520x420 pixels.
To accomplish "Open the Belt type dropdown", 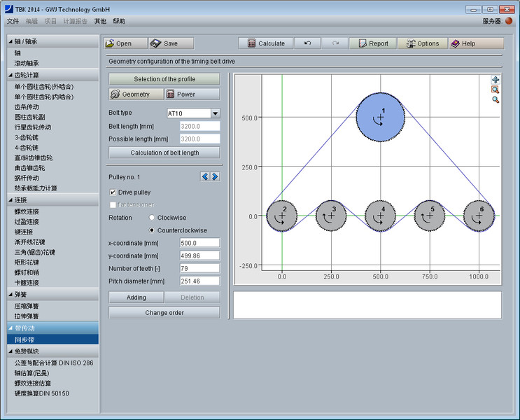I will click(215, 113).
